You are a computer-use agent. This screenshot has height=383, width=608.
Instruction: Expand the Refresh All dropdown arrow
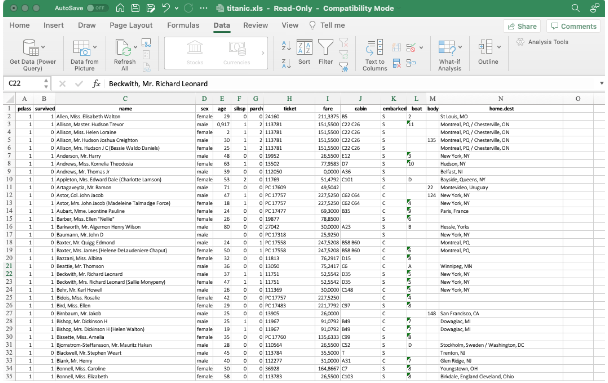click(x=135, y=47)
